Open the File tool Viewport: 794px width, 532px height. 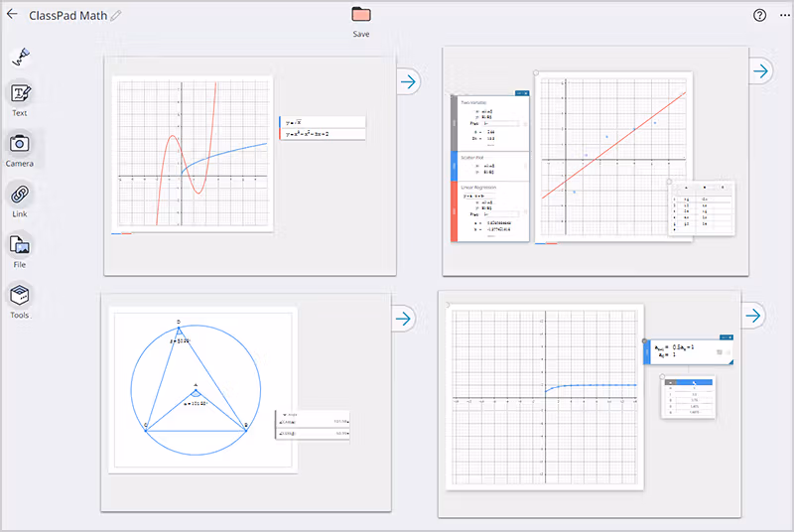point(20,245)
